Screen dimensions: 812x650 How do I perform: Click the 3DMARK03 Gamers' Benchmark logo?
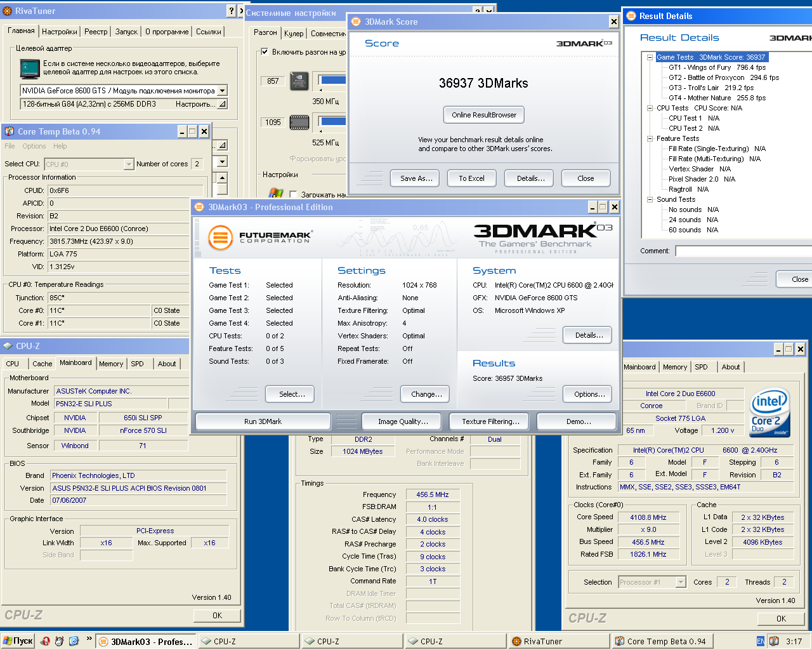pos(542,238)
